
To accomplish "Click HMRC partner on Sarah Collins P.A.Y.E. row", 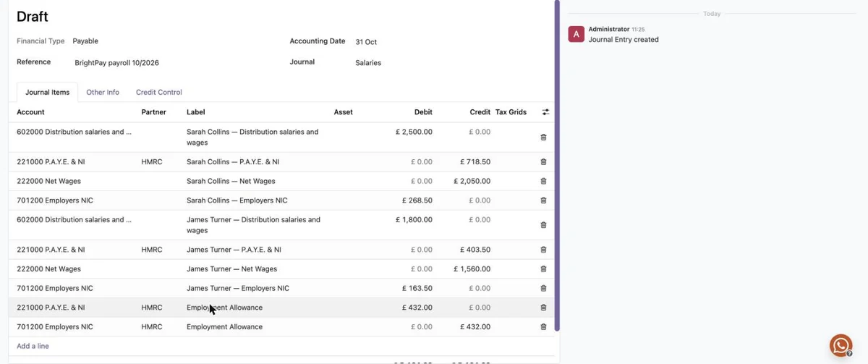I will coord(152,162).
